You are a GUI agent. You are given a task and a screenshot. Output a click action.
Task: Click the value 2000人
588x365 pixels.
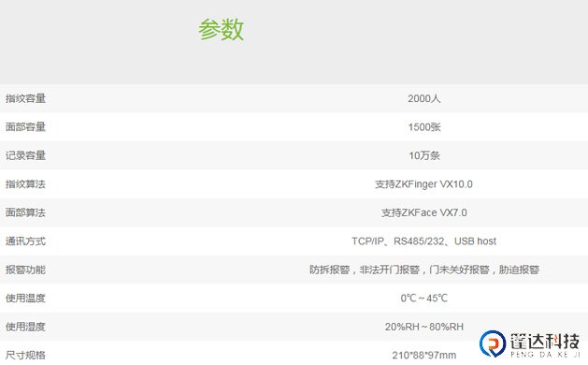[x=424, y=98]
